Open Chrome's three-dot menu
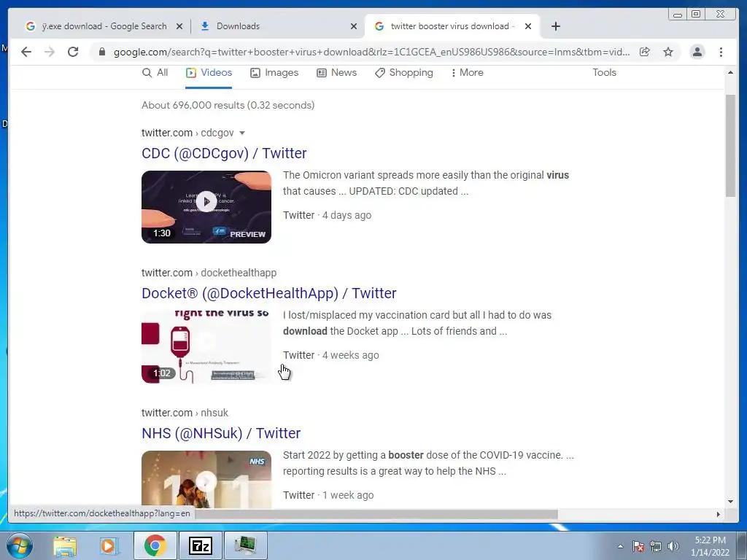747x560 pixels. click(721, 52)
